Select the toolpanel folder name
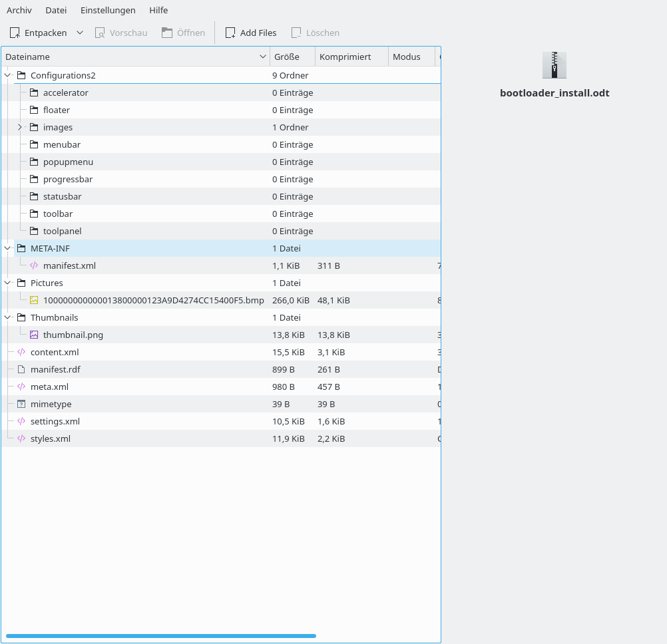The width and height of the screenshot is (667, 644). 62,232
